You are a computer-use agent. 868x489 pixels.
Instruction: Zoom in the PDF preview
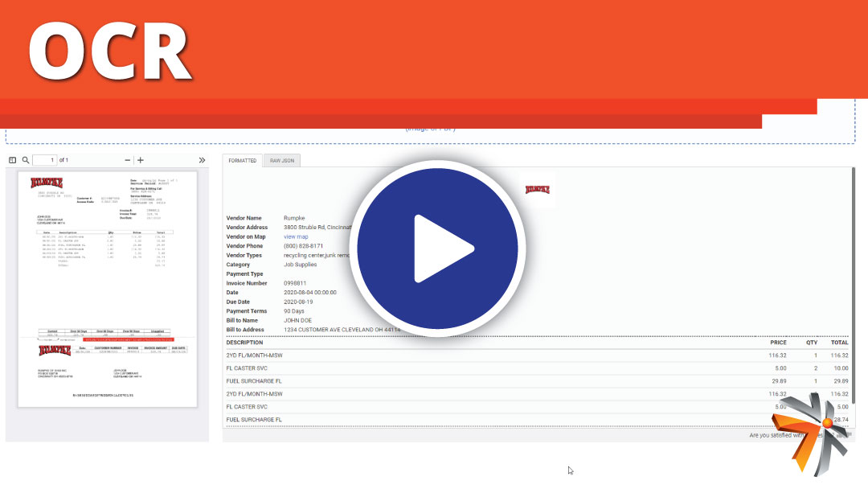click(x=141, y=160)
